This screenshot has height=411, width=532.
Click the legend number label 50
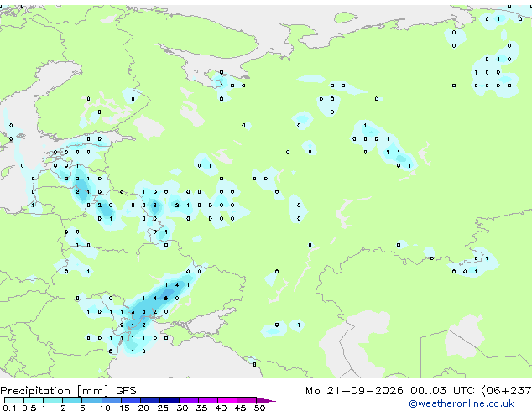pos(259,408)
